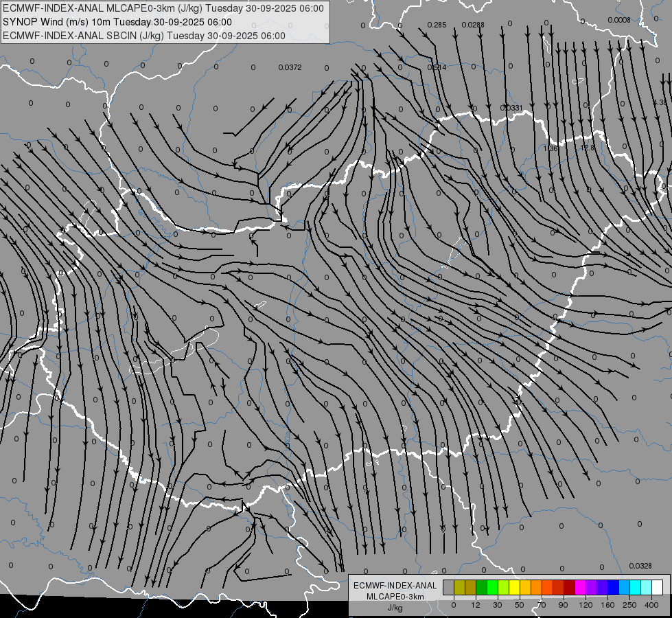Click the brownish-olive legend swatch left of 12 tick
Screen dimensions: 672x618
(x=471, y=587)
